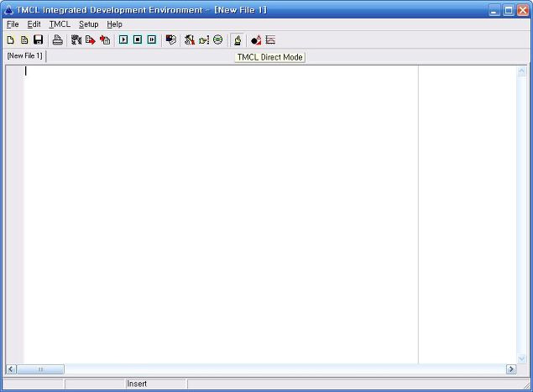Maximize the TMCL IDE window
Viewport: 533px width, 392px height.
(509, 10)
